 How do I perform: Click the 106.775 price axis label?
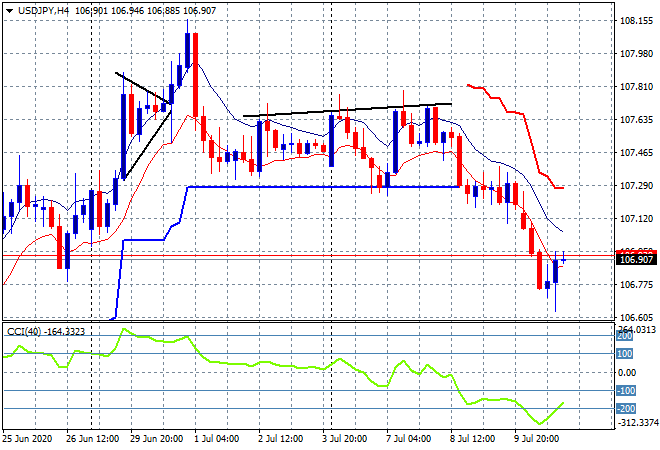636,285
